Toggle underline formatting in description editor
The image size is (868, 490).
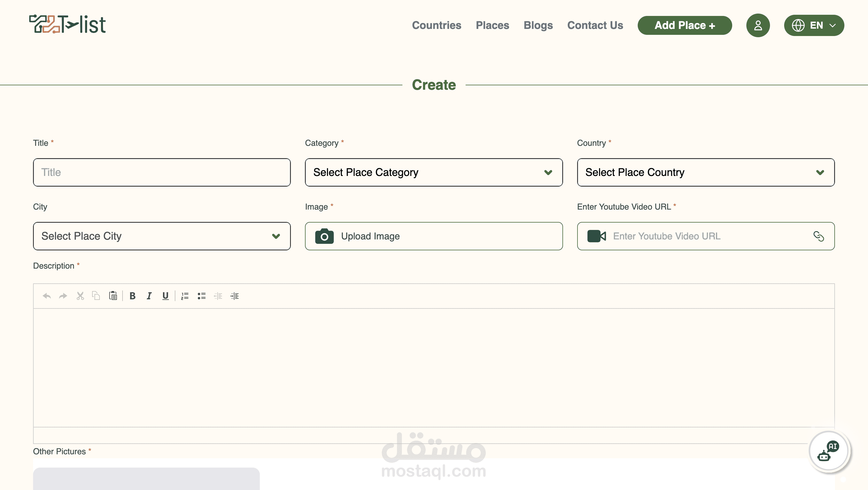(x=165, y=296)
